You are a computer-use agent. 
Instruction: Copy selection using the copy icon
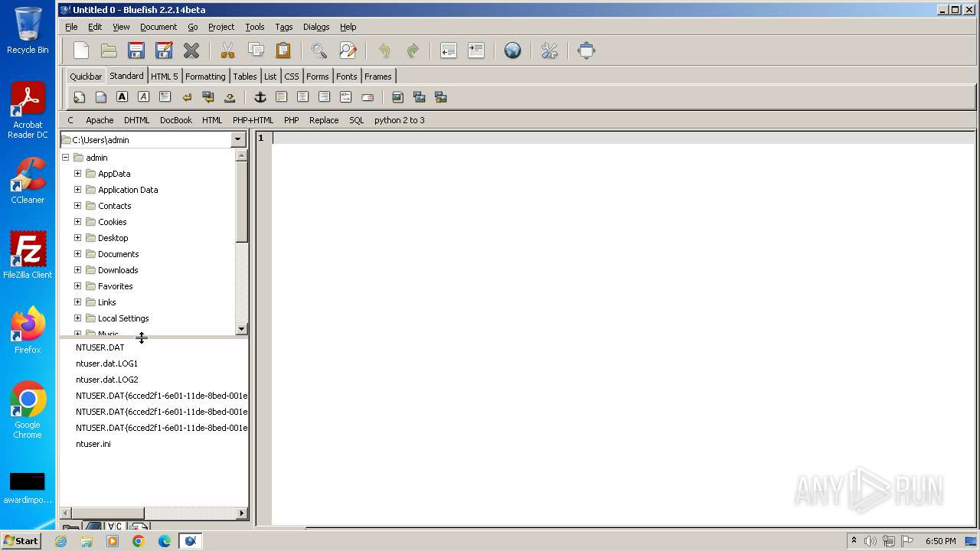(256, 51)
